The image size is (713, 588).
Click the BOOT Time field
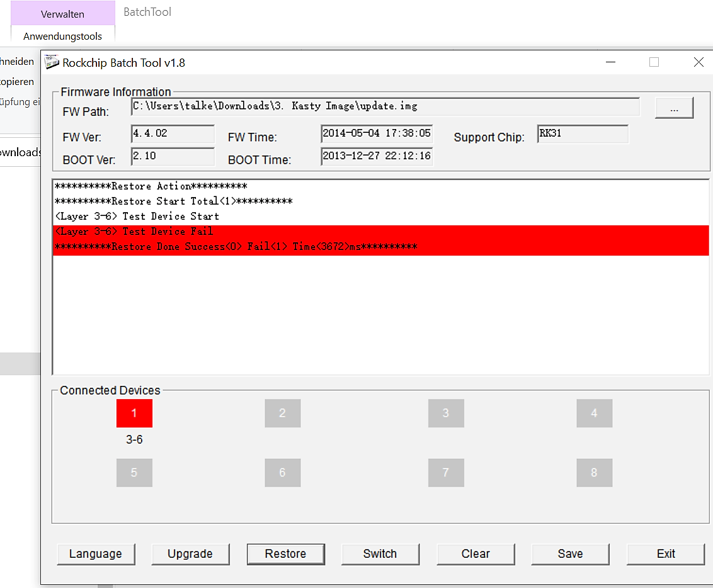click(377, 156)
